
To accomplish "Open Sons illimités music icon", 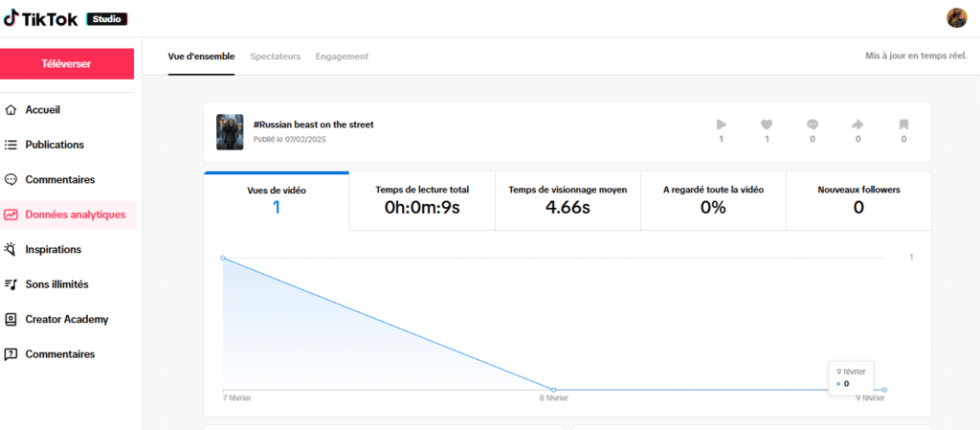I will (x=11, y=284).
